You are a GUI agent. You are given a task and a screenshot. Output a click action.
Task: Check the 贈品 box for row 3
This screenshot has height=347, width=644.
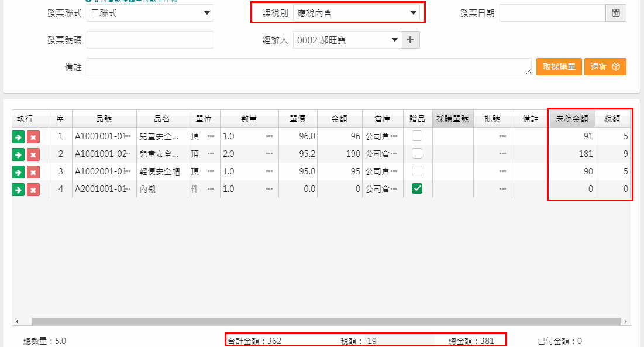click(x=417, y=171)
